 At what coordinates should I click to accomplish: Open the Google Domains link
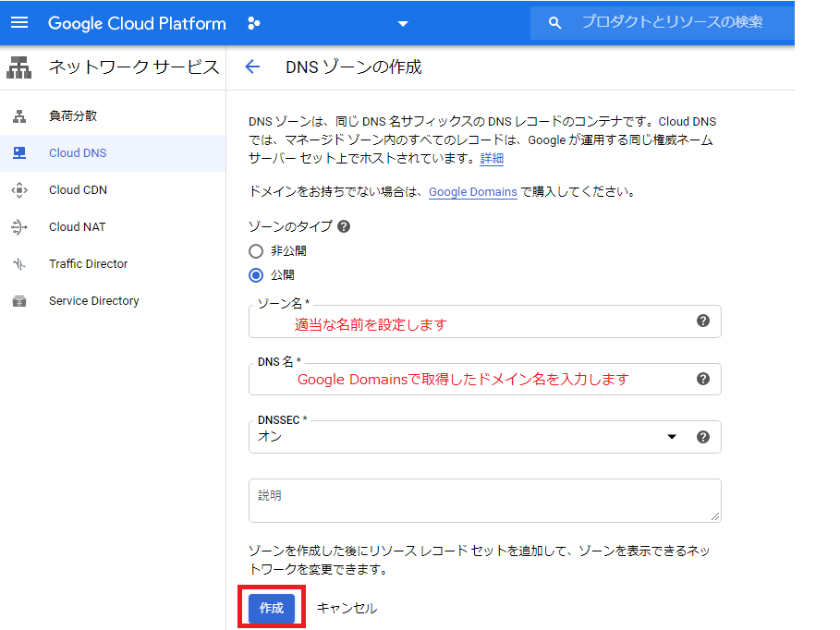(472, 192)
